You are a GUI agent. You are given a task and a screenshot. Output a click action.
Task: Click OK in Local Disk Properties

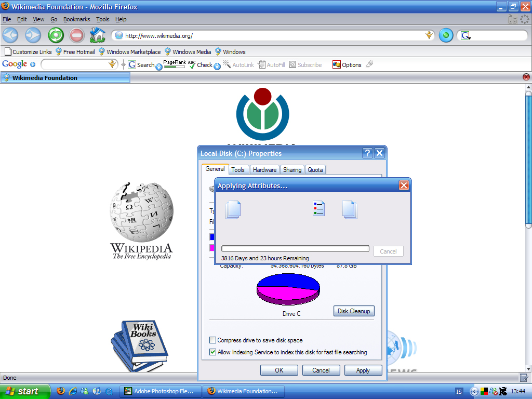279,370
